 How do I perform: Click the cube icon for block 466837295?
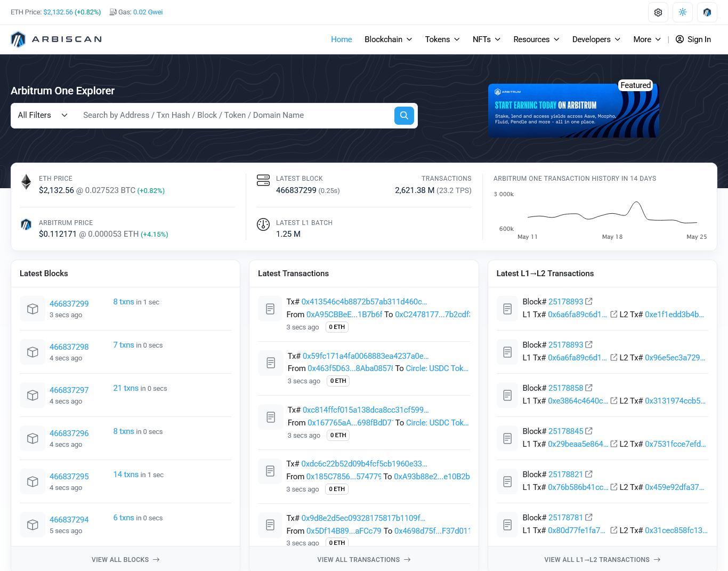point(33,481)
